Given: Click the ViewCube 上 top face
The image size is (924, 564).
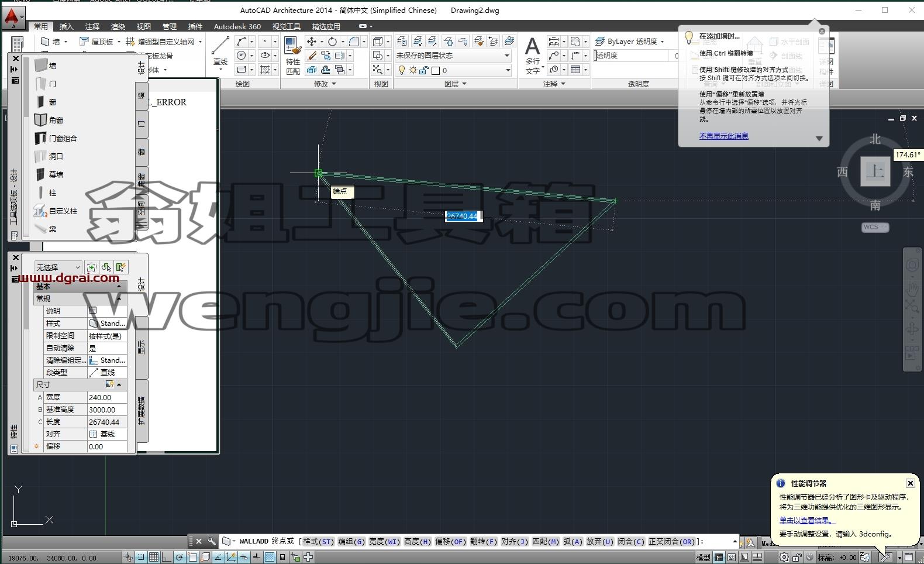Looking at the screenshot, I should point(875,171).
